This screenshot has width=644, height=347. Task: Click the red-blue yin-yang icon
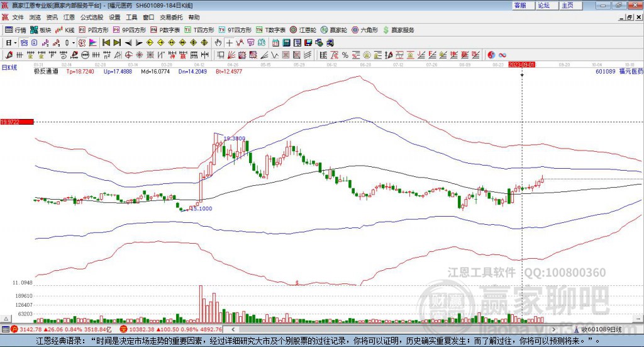pyautogui.click(x=491, y=55)
